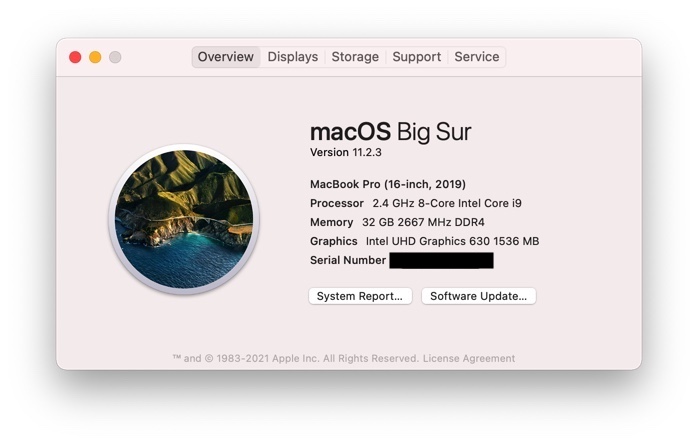The width and height of the screenshot is (698, 444).
Task: Click the Serial Number label
Action: coord(348,261)
